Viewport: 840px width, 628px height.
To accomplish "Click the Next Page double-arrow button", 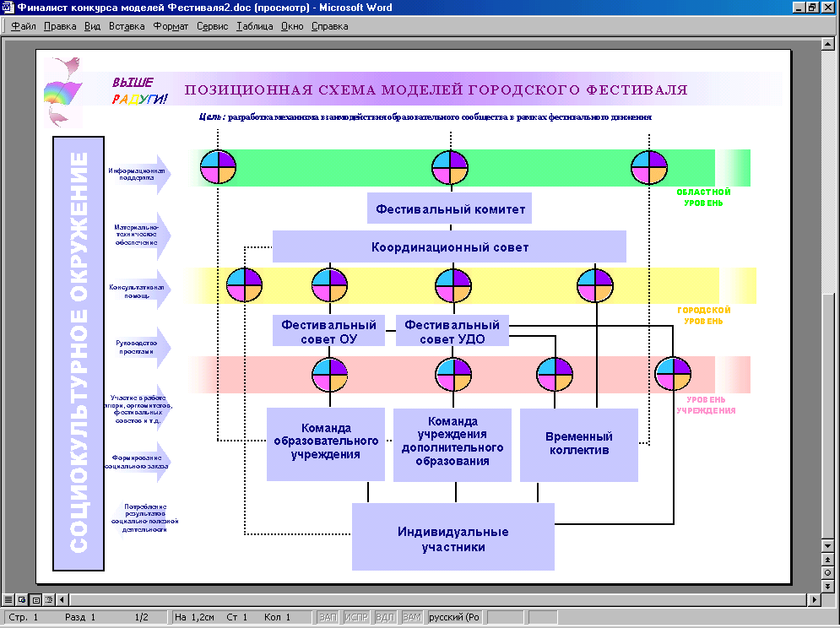I will [828, 585].
